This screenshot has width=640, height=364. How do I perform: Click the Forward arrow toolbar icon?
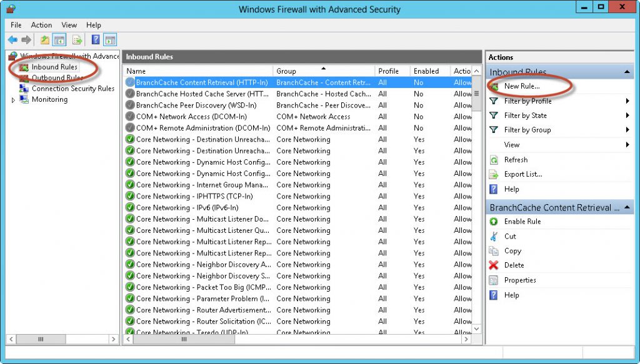click(26, 40)
